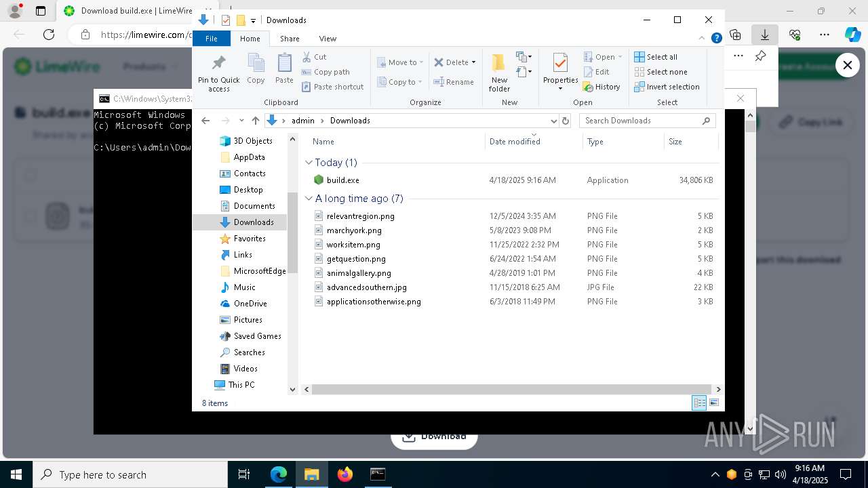Screen dimensions: 868x488
Task: Click Copy path in Clipboard group
Action: [325, 72]
